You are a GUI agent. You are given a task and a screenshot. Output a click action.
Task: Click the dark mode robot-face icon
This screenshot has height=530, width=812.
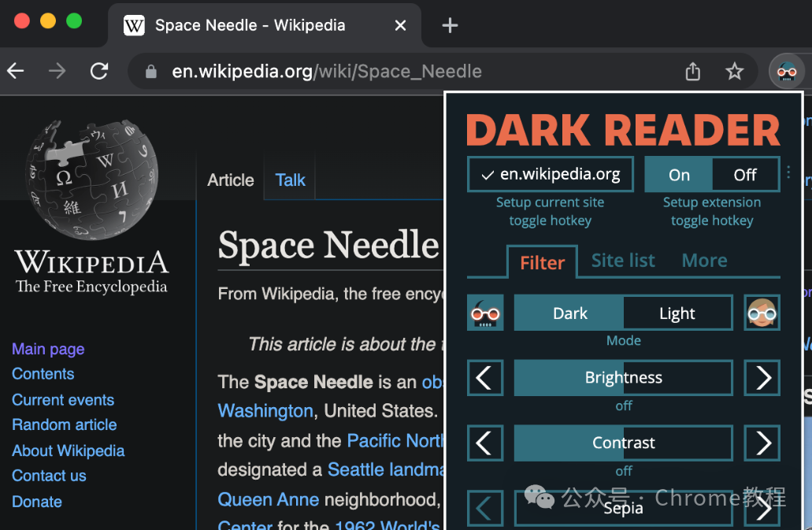[x=485, y=313]
